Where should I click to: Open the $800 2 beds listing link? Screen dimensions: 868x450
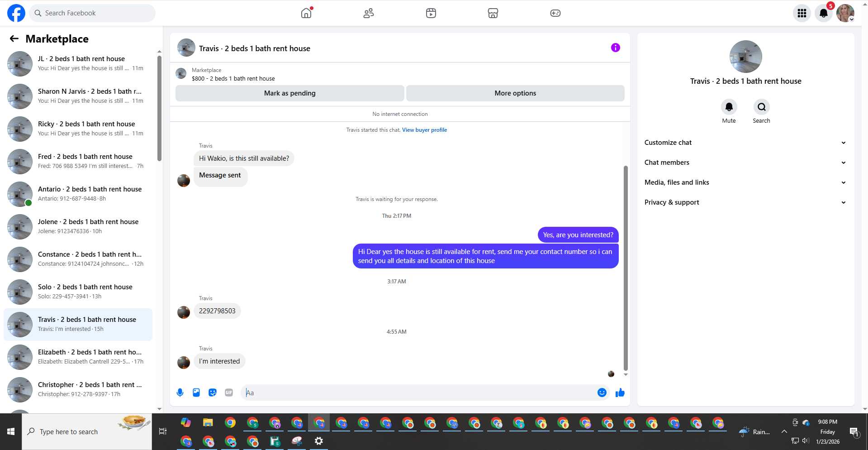click(233, 79)
